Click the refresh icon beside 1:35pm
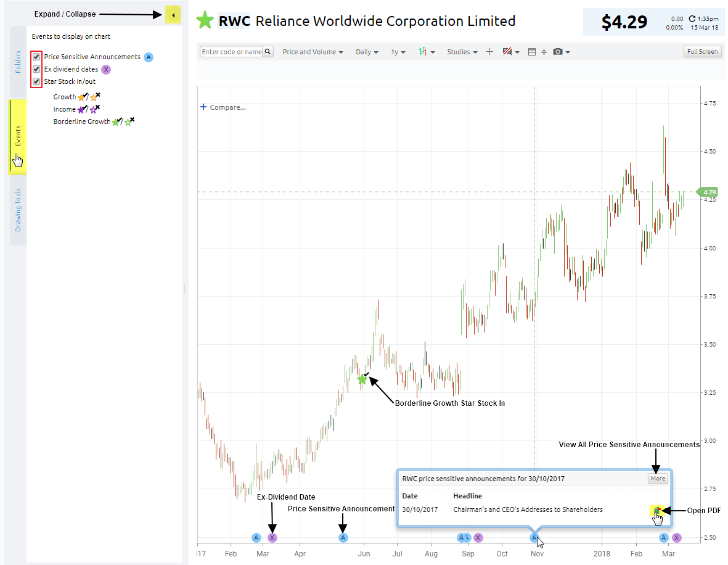This screenshot has height=565, width=728. [x=692, y=19]
